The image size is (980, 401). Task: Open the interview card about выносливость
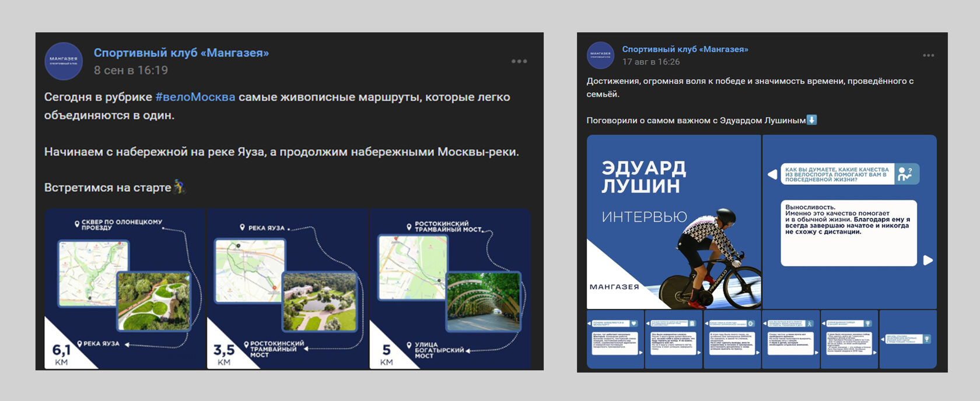tap(849, 222)
